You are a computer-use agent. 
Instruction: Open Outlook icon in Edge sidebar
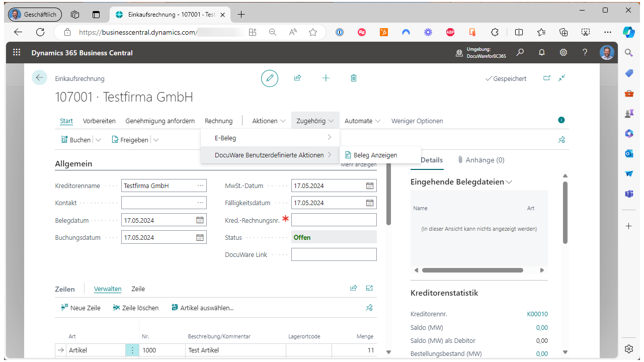tap(629, 154)
